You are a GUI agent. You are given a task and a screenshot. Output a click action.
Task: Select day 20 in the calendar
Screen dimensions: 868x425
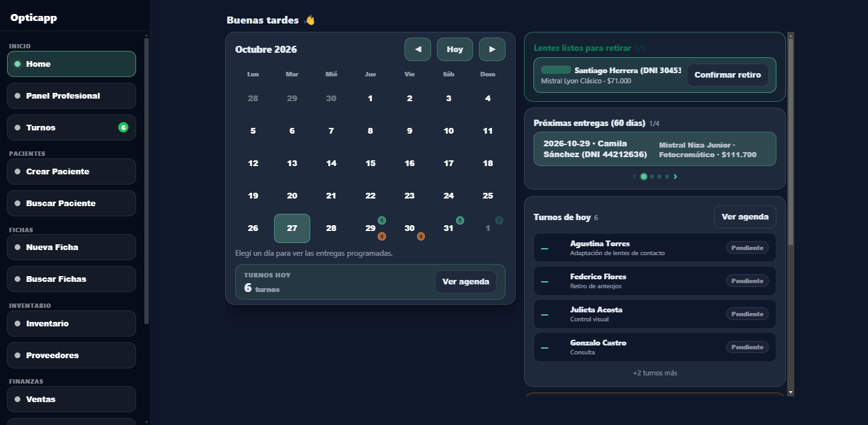292,196
